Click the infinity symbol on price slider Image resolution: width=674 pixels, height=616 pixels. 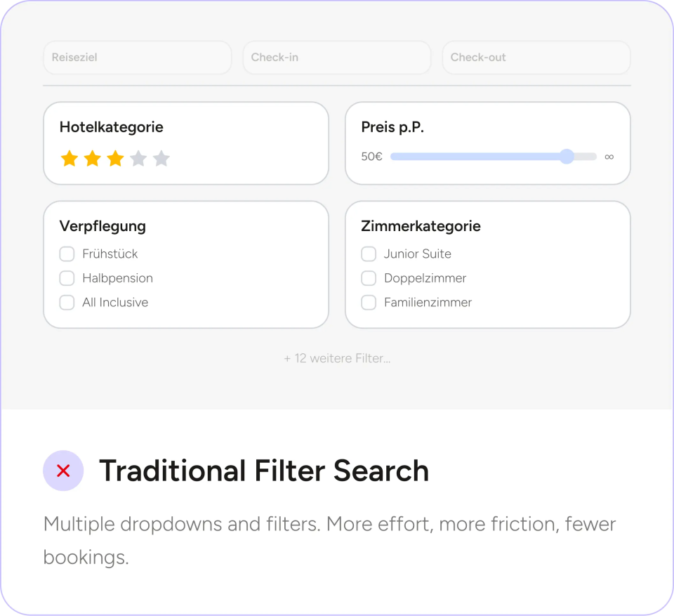609,157
